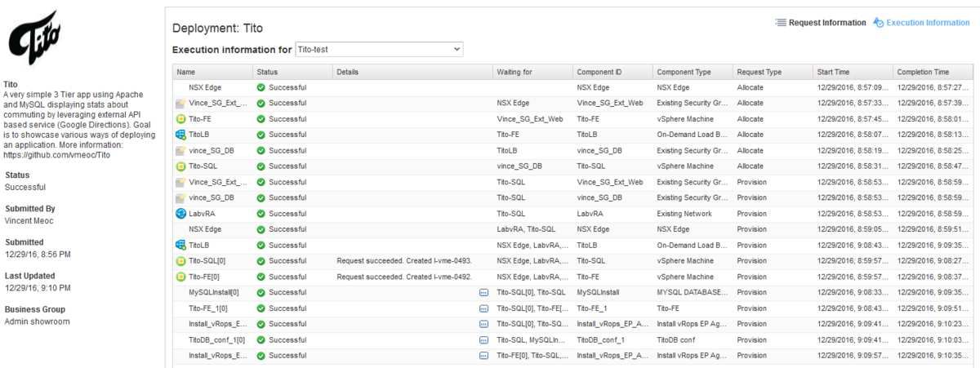Click 'Vince_SG_Ext_Web' in Tito-FE's waiting-for cell

point(530,119)
